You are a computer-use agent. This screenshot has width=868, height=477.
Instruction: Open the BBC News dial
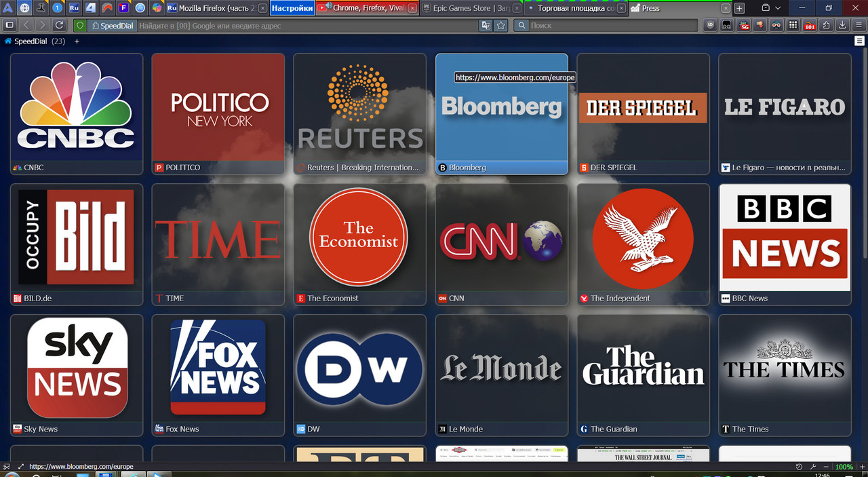(785, 244)
